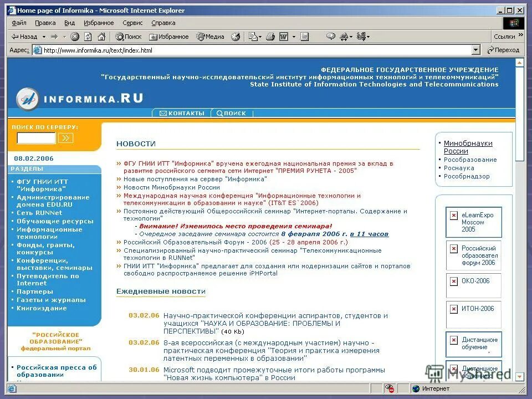Click the eLearnExpo Moscow 2005 banner
This screenshot has height=399, width=532.
[x=474, y=222]
